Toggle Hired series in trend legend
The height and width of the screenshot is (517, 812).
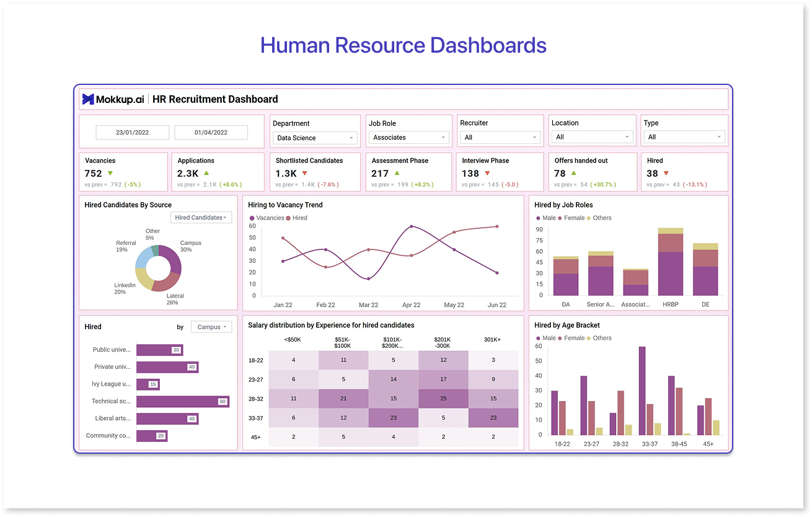(296, 218)
